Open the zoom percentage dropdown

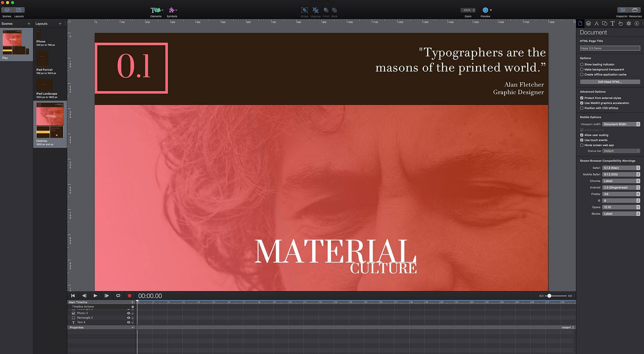click(468, 10)
